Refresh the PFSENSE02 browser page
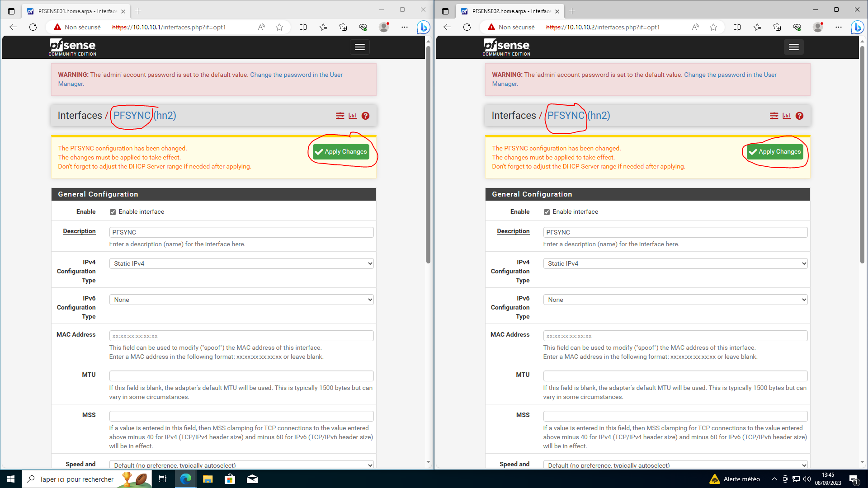868x488 pixels. [x=467, y=27]
